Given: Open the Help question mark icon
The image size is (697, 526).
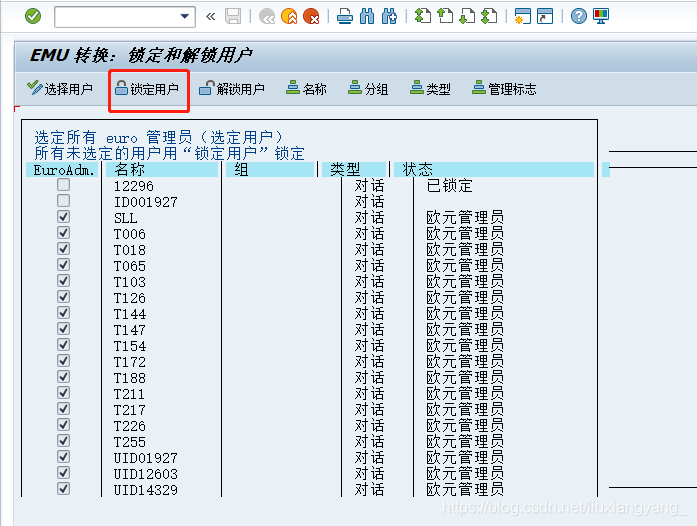Looking at the screenshot, I should (579, 16).
